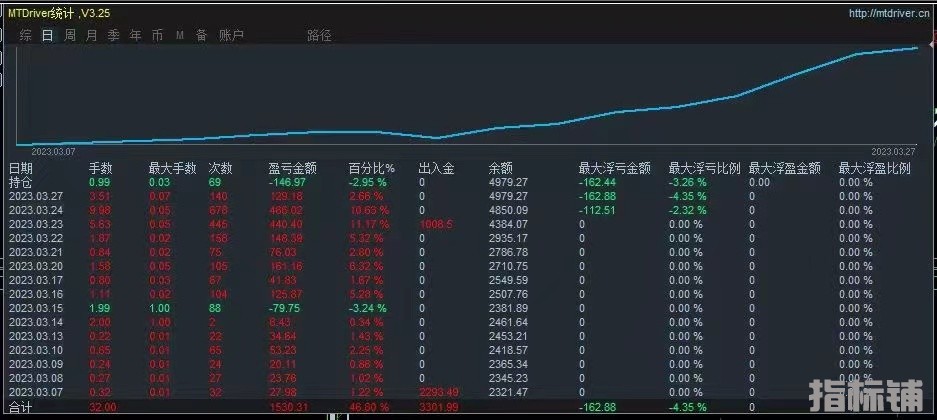Click the -3.24 % percentage value
Image resolution: width=937 pixels, height=420 pixels.
pyautogui.click(x=368, y=308)
